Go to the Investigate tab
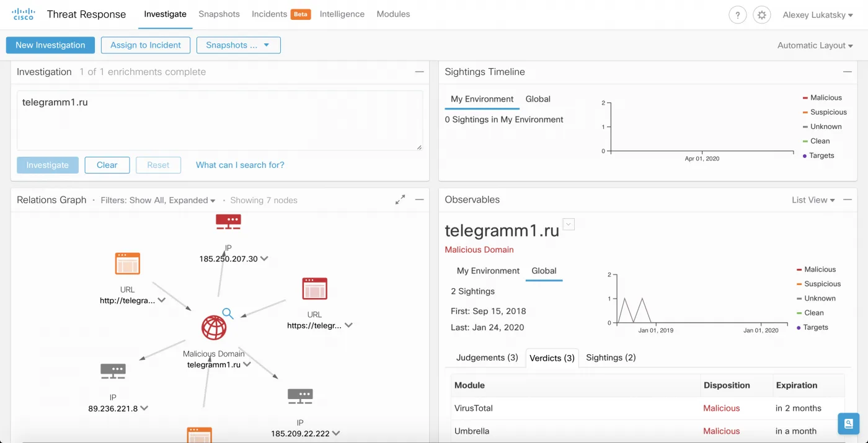The height and width of the screenshot is (443, 868). (x=165, y=14)
